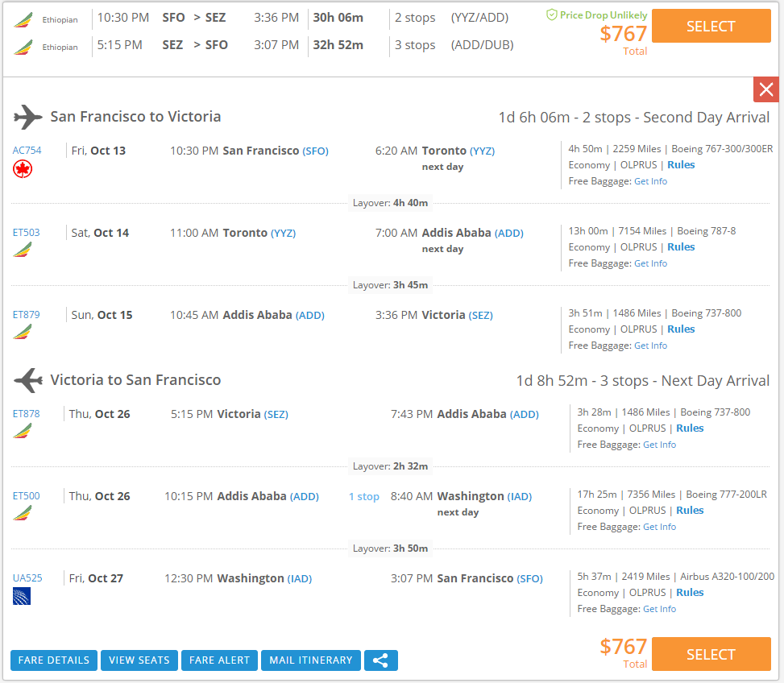Click the bottom orange SELECT button
The height and width of the screenshot is (683, 784).
[x=711, y=654]
